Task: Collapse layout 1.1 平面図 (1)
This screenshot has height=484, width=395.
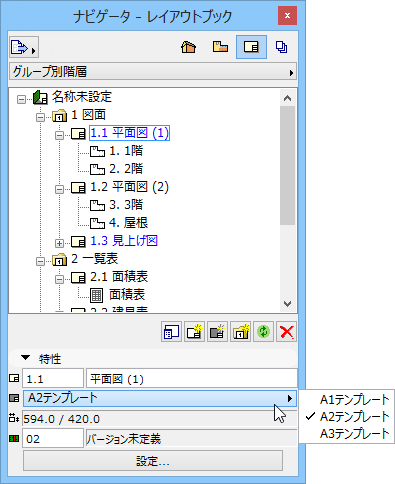Action: pyautogui.click(x=59, y=135)
